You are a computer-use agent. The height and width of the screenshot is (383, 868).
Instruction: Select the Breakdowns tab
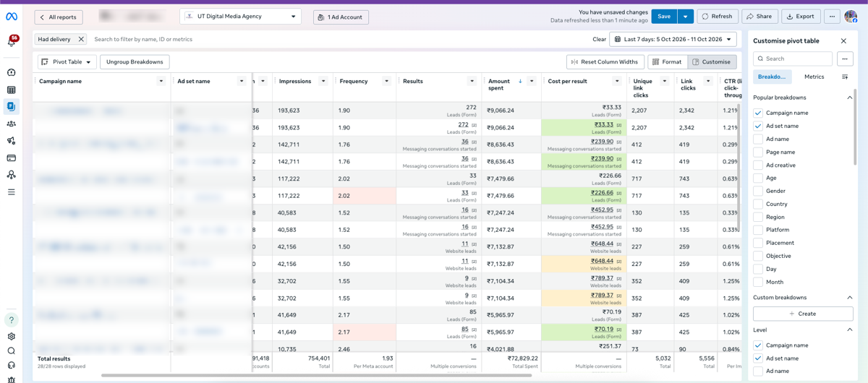coord(772,77)
